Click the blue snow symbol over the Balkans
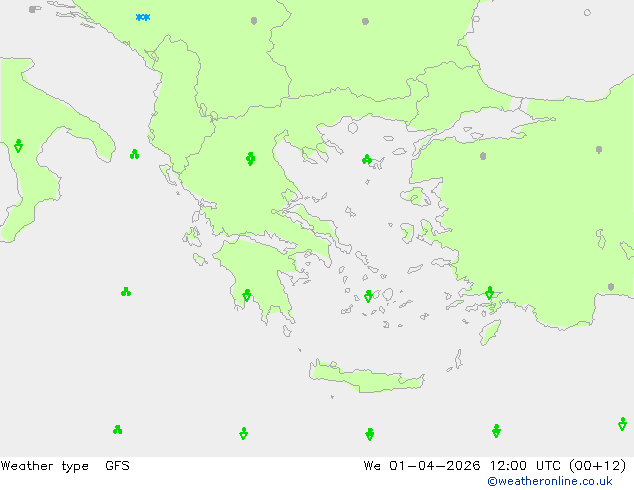 [x=143, y=17]
